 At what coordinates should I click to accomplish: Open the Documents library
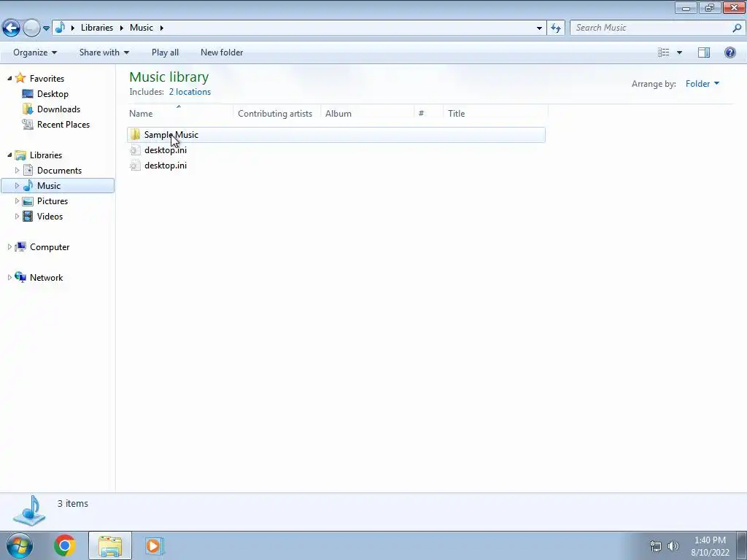click(59, 171)
